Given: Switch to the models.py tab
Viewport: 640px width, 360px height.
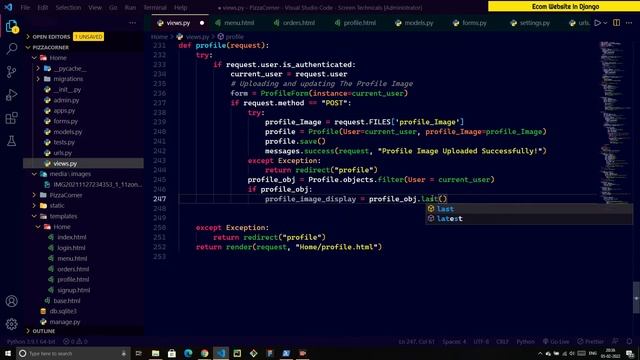Looking at the screenshot, I should point(418,23).
